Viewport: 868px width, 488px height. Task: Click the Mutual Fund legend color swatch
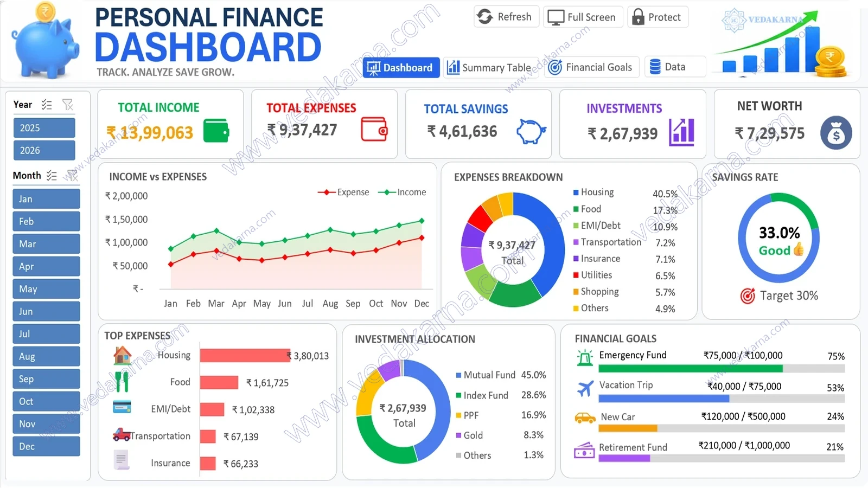click(458, 375)
